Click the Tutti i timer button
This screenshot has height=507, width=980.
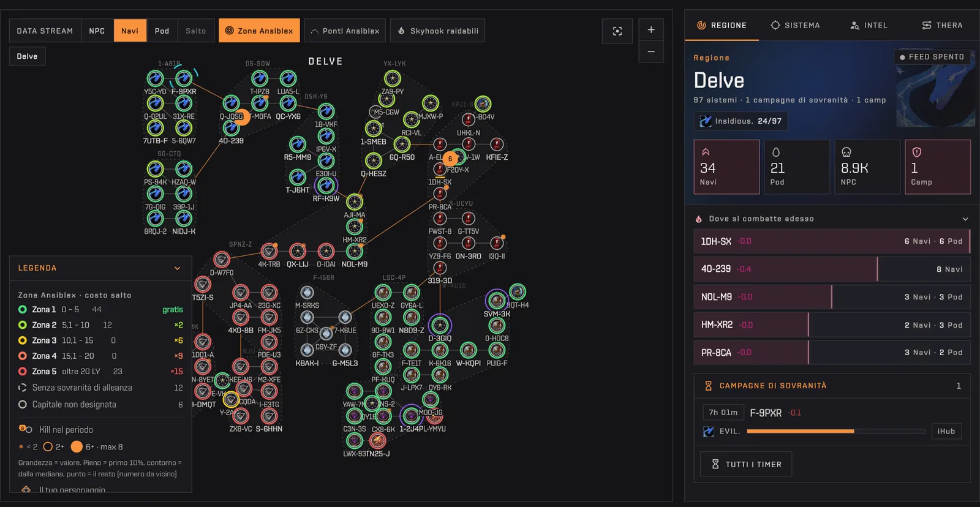pyautogui.click(x=746, y=464)
